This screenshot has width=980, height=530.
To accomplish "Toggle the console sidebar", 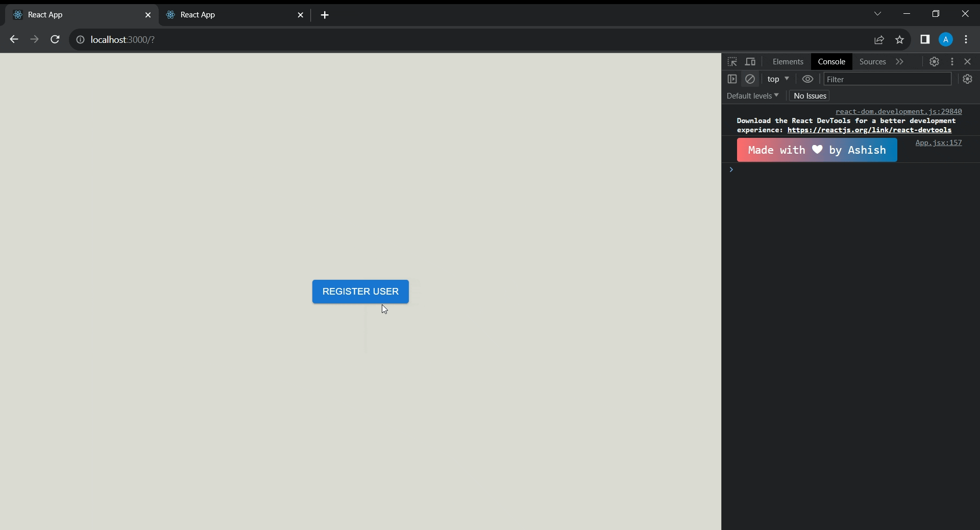I will (732, 79).
